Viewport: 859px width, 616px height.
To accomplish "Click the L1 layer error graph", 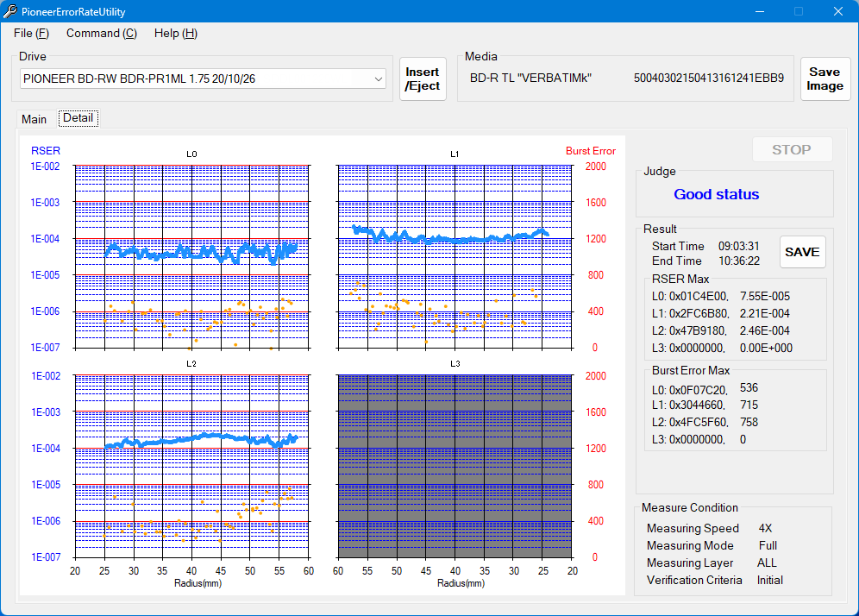I will coord(455,257).
